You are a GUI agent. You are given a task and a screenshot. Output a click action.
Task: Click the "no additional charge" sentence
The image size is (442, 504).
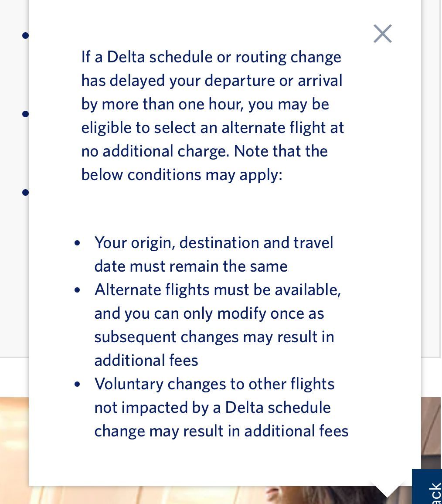pyautogui.click(x=155, y=151)
